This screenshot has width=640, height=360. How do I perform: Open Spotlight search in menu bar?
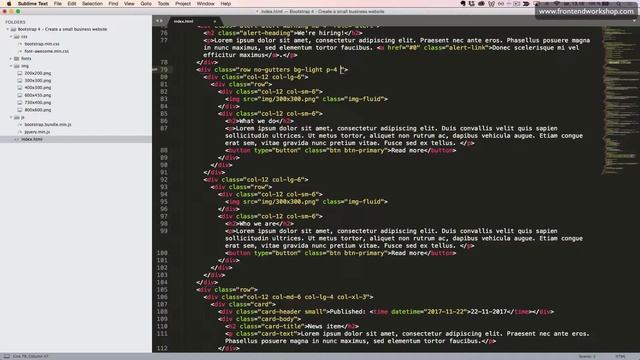pyautogui.click(x=619, y=4)
